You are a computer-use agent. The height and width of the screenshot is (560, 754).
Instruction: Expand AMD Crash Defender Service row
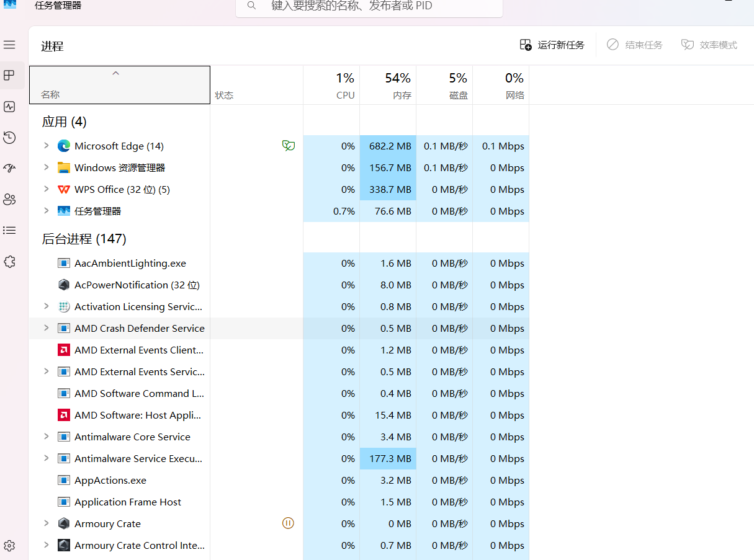[x=46, y=328]
